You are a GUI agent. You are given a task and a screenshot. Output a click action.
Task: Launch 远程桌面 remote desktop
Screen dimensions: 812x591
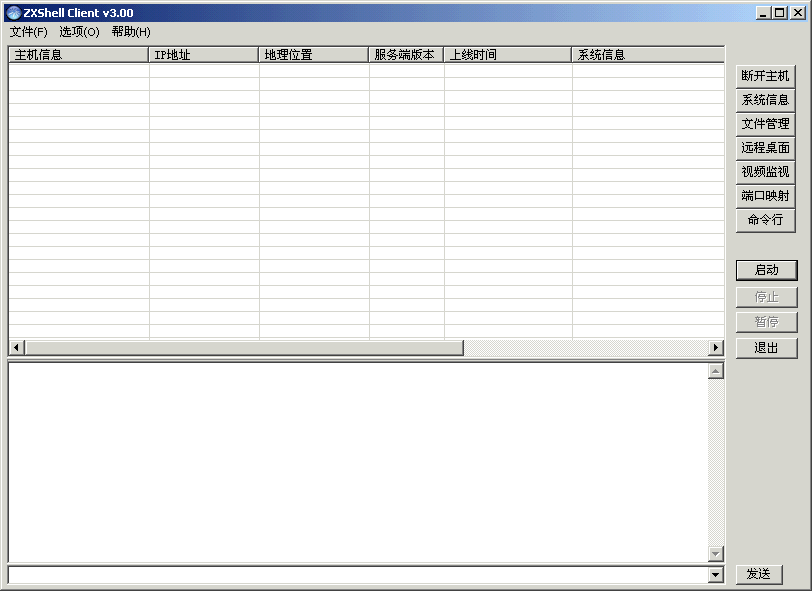coord(765,147)
